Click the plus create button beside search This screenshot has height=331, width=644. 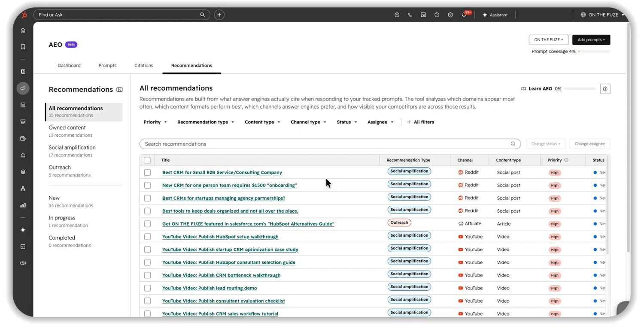pos(219,15)
